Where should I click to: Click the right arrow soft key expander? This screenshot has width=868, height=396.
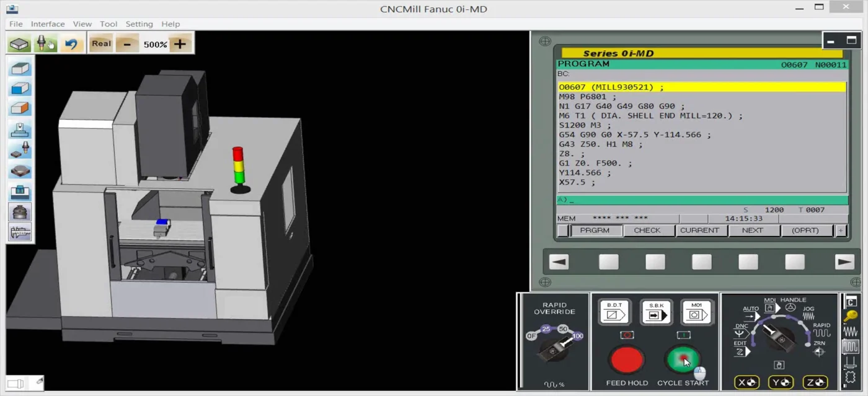point(844,262)
